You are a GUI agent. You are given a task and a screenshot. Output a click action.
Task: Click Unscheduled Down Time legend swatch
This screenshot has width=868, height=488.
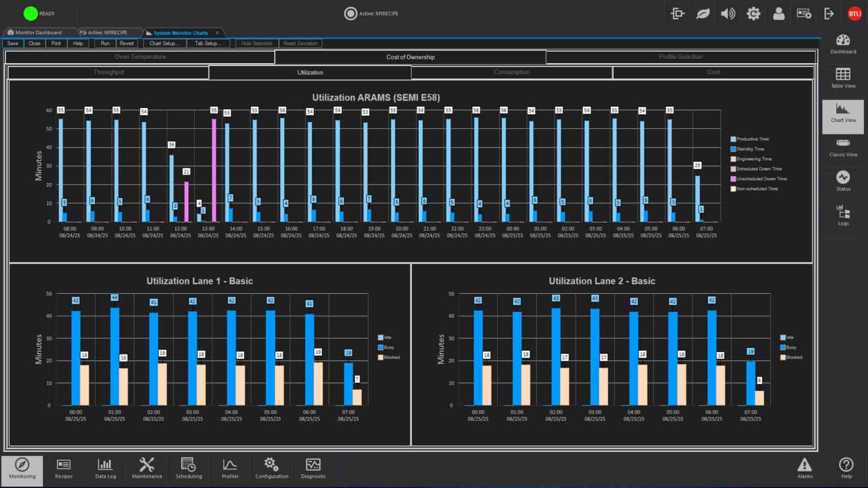click(x=733, y=179)
